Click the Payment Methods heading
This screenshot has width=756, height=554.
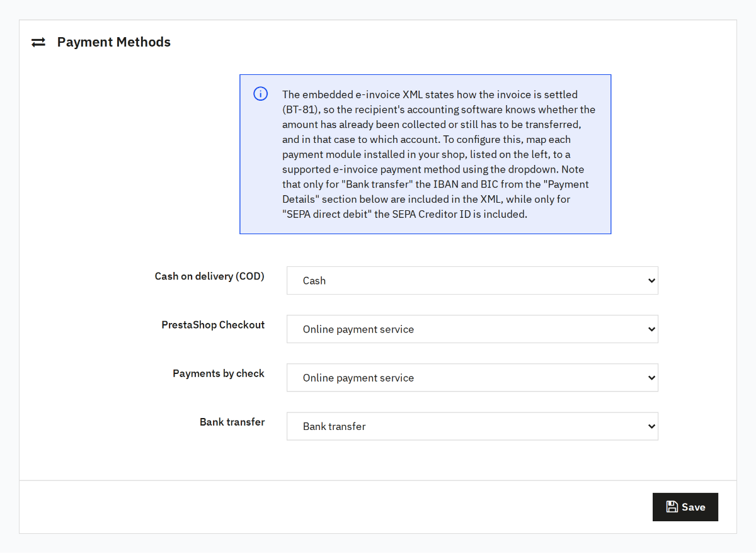click(x=114, y=42)
